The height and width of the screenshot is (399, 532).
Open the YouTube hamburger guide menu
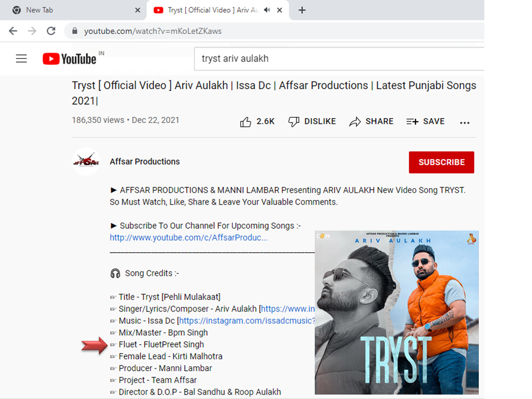(x=21, y=59)
